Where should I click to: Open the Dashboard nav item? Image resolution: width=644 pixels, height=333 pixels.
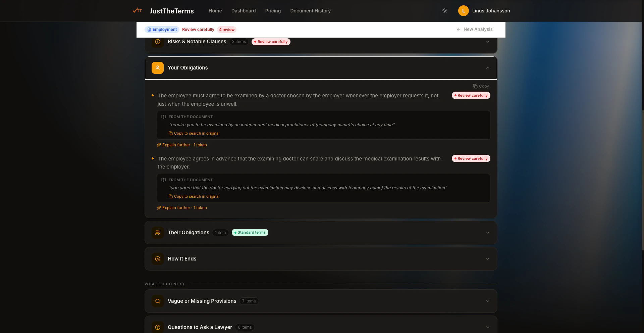point(244,11)
